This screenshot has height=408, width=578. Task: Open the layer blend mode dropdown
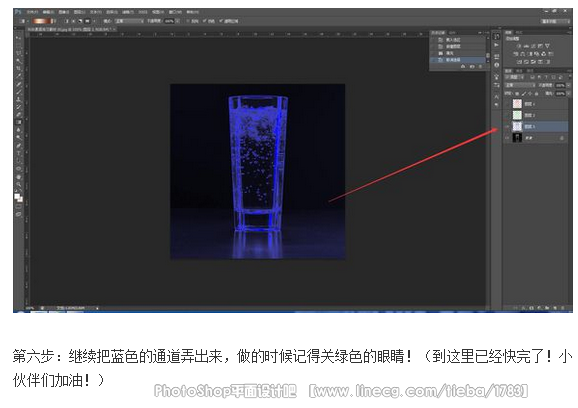(520, 85)
